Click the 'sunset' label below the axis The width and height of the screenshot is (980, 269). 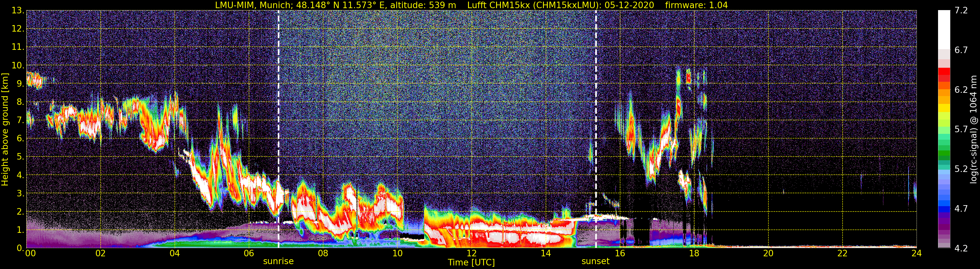[595, 262]
